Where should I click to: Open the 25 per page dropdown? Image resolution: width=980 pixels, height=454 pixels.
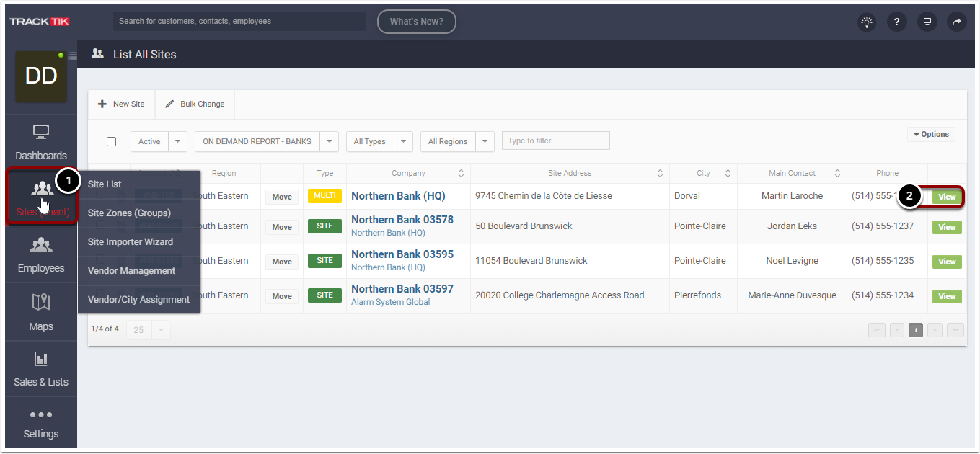coord(148,330)
